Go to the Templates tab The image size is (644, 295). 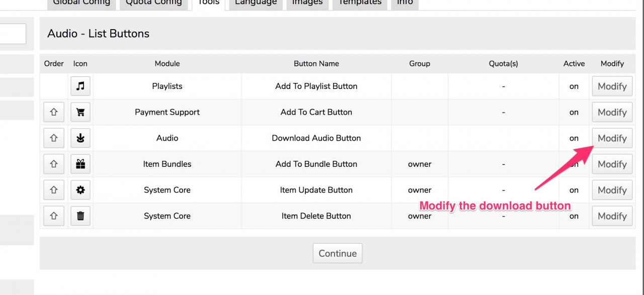coord(360,3)
